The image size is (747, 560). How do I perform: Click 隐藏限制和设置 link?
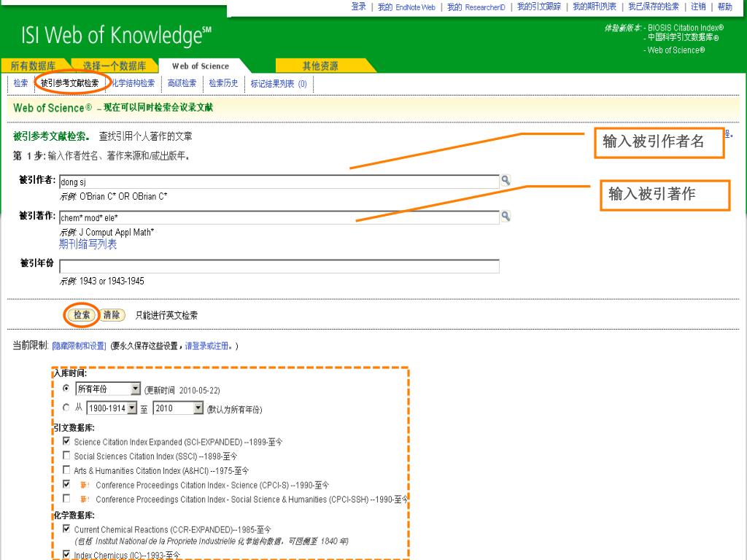[x=79, y=346]
